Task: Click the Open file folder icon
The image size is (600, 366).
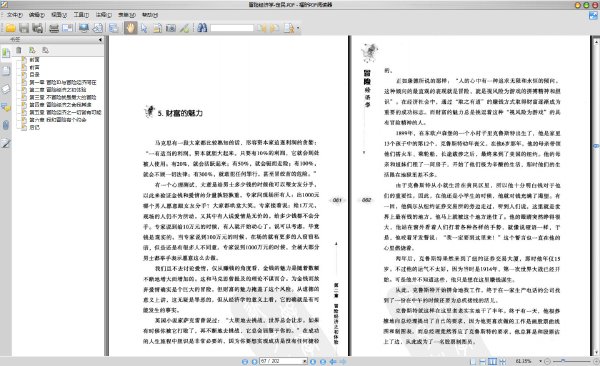Action: 10,28
